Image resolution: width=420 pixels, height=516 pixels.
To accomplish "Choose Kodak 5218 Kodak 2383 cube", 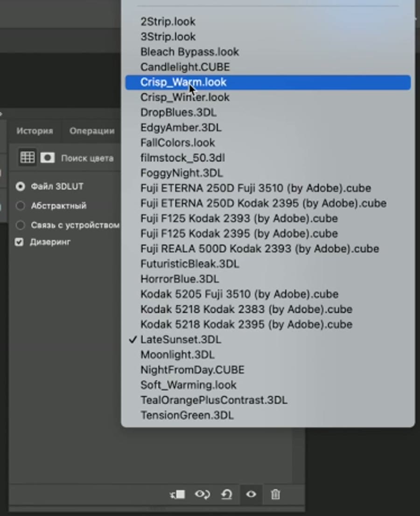I will click(268, 309).
